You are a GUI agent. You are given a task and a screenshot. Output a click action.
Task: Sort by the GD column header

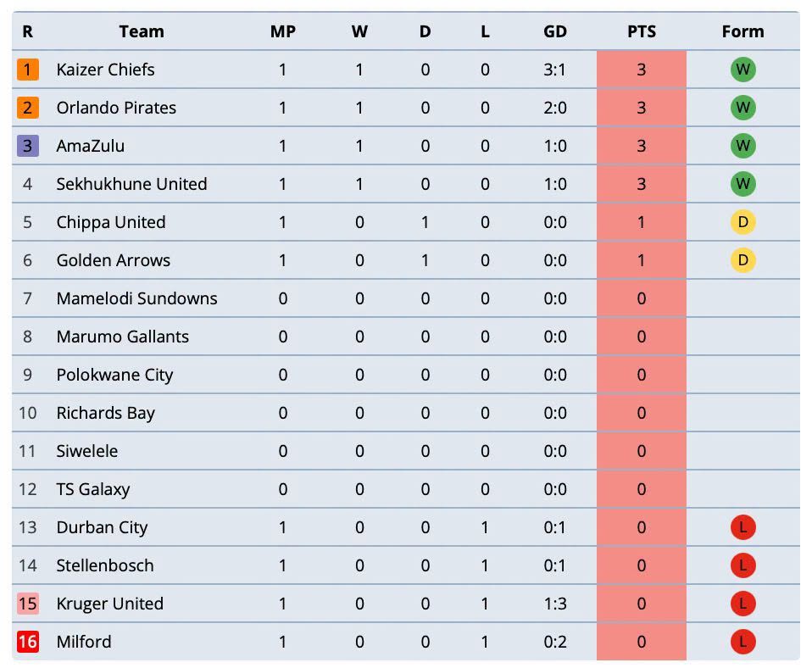coord(554,31)
